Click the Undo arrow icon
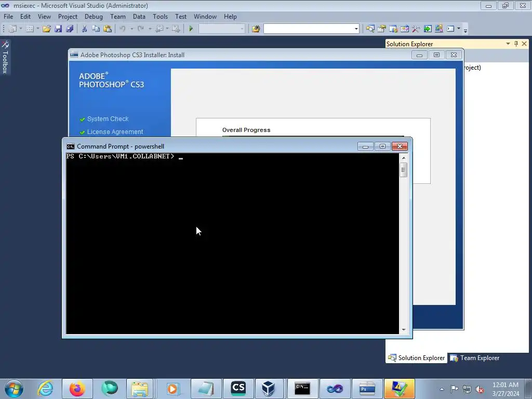Image resolution: width=532 pixels, height=399 pixels. click(x=123, y=29)
